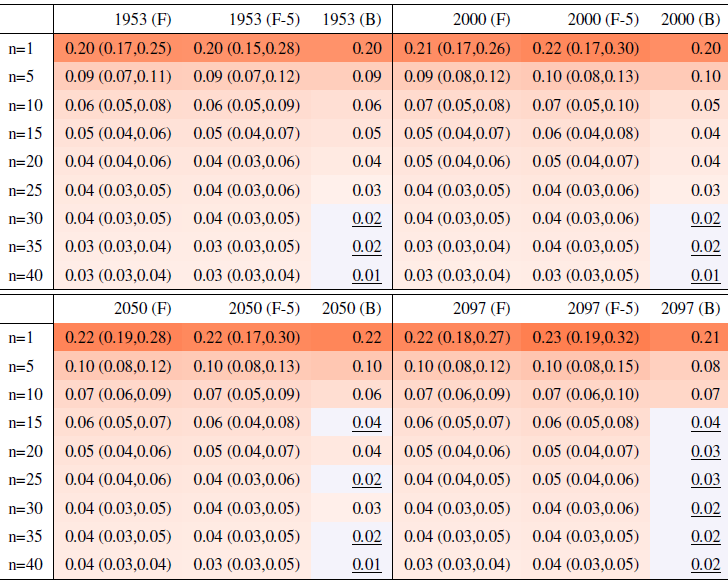The width and height of the screenshot is (728, 585).
Task: Click the 2000 (B) column header
Action: coord(691,19)
